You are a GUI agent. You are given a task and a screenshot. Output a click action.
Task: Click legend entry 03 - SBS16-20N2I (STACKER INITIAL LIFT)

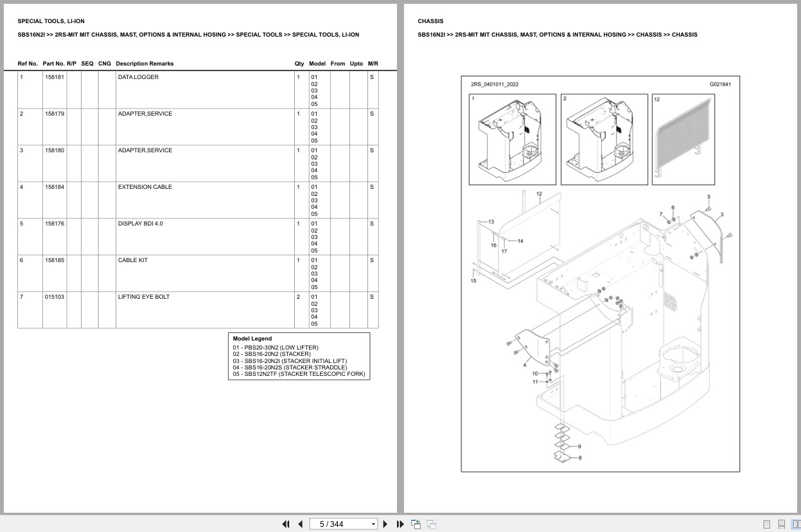pos(290,361)
